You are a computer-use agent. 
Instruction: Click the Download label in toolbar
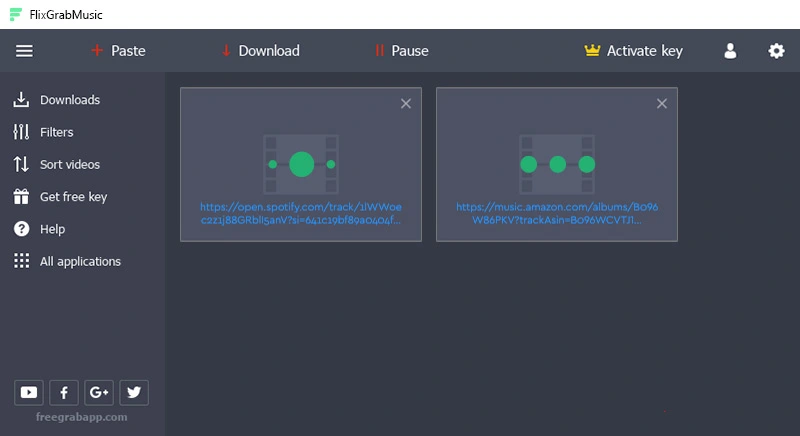[269, 51]
